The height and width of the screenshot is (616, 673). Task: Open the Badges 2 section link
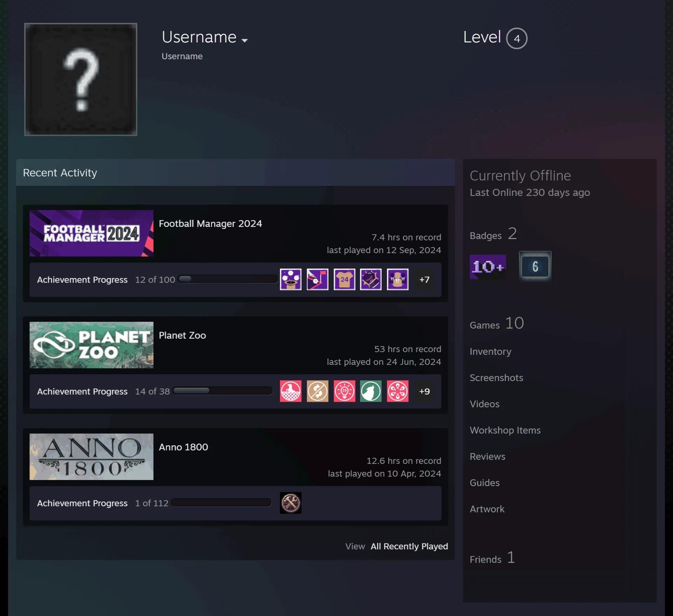493,234
